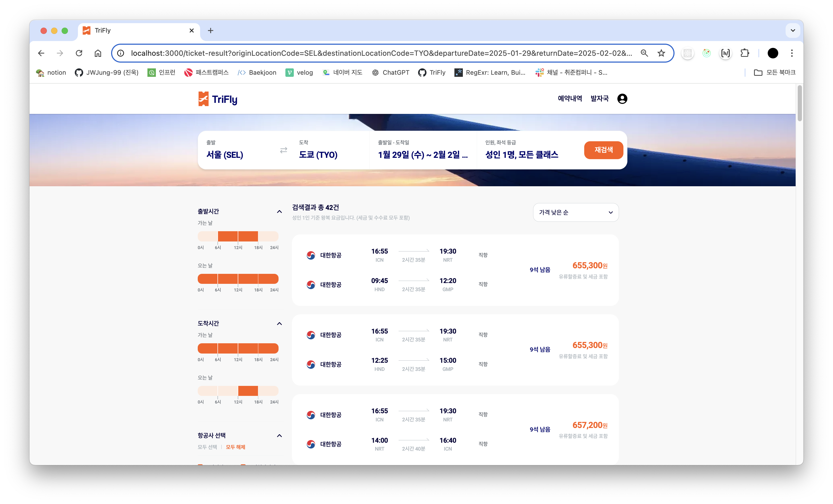
Task: Click the TriFly logo in header
Action: [218, 99]
